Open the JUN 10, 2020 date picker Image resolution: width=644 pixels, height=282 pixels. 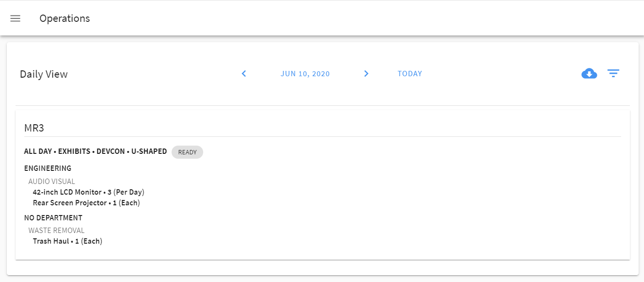pyautogui.click(x=305, y=74)
